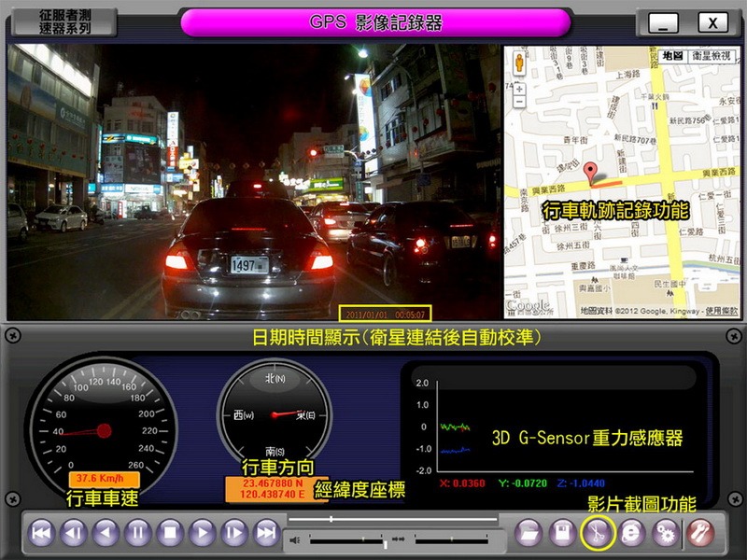This screenshot has height=560, width=747.
Task: Click the red map location pin
Action: click(x=589, y=173)
